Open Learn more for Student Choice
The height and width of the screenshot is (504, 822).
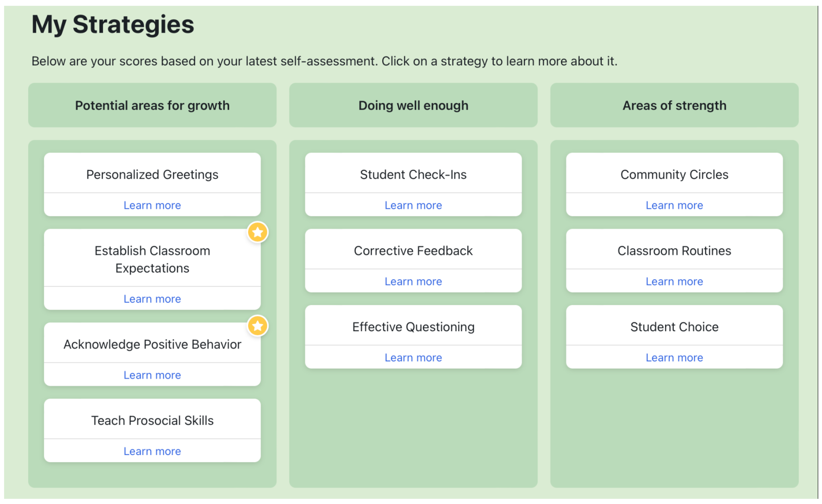tap(674, 357)
